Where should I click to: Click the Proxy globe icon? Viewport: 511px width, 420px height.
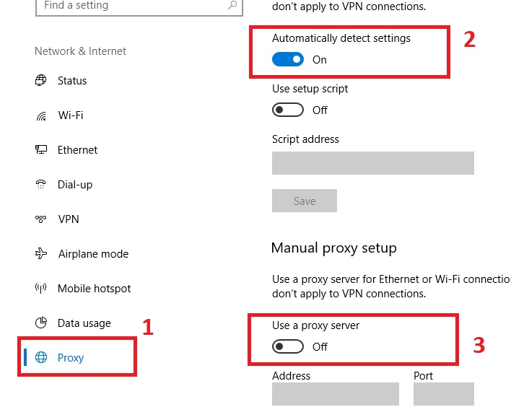coord(41,358)
